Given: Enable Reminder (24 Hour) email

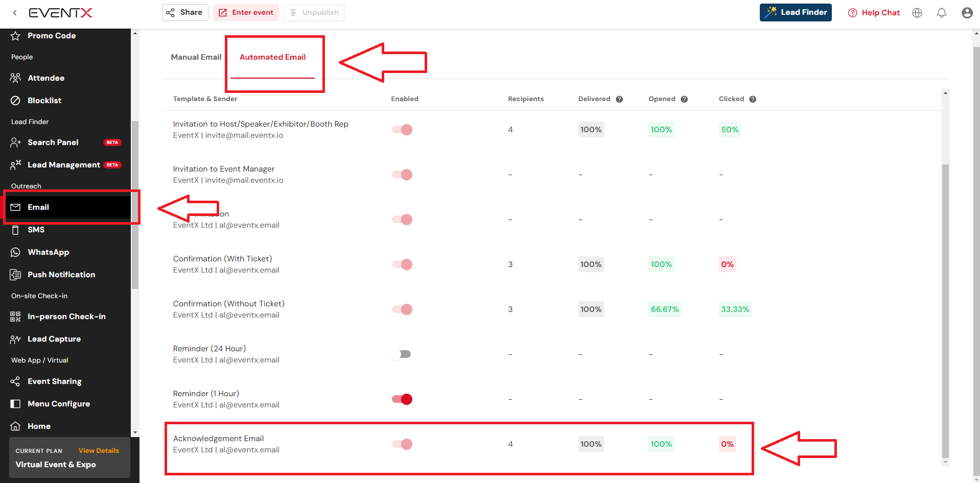Looking at the screenshot, I should (x=401, y=354).
